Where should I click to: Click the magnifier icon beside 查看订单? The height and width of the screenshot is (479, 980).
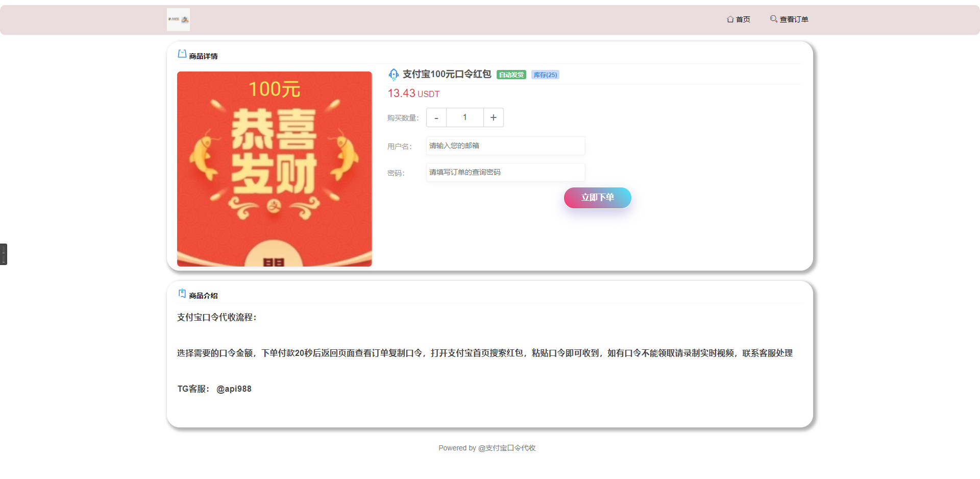774,19
